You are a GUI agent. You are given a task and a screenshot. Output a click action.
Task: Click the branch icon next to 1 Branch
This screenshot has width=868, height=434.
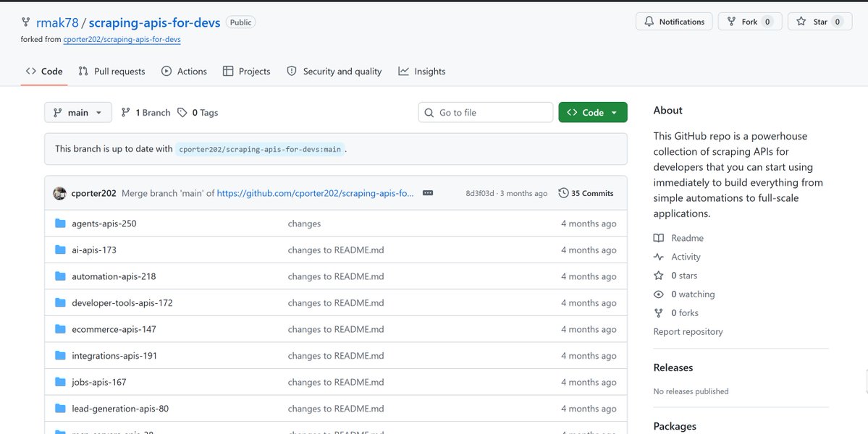tap(126, 113)
